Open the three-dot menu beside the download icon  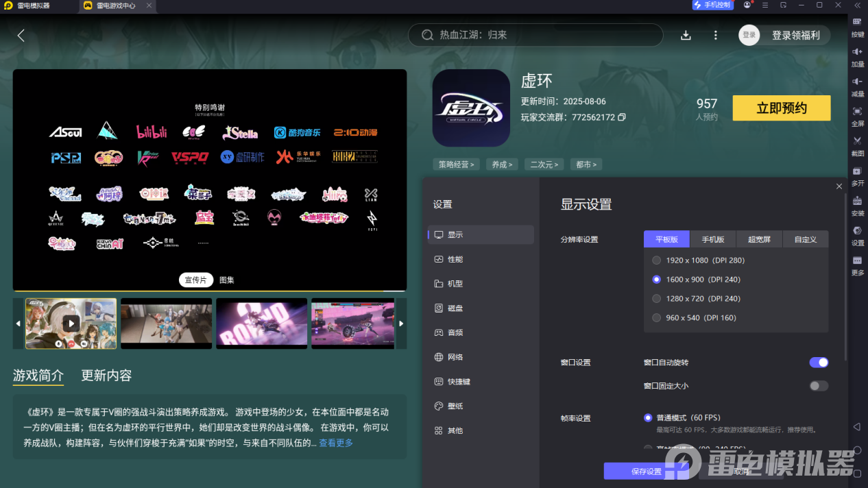(x=715, y=35)
